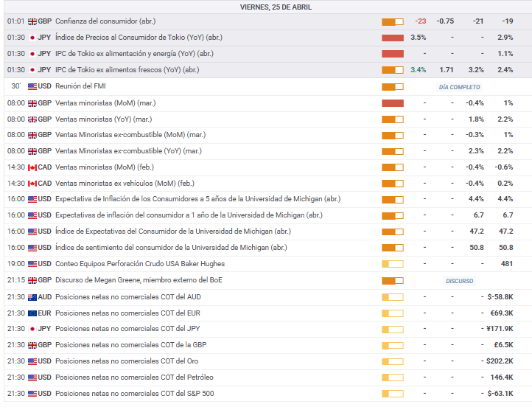Image resolution: width=532 pixels, height=407 pixels.
Task: Click the DÍA COMPLETO label
Action: point(459,87)
